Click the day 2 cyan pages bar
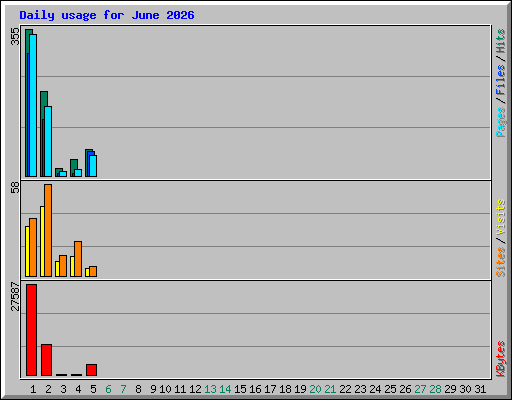 pyautogui.click(x=48, y=141)
